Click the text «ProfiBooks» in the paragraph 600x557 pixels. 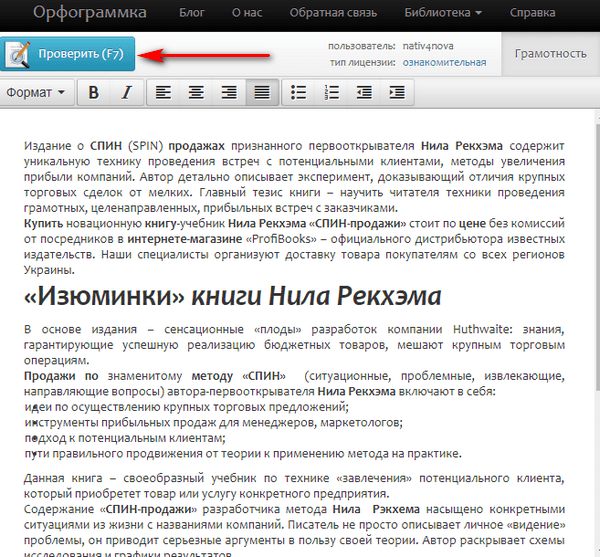[x=281, y=239]
